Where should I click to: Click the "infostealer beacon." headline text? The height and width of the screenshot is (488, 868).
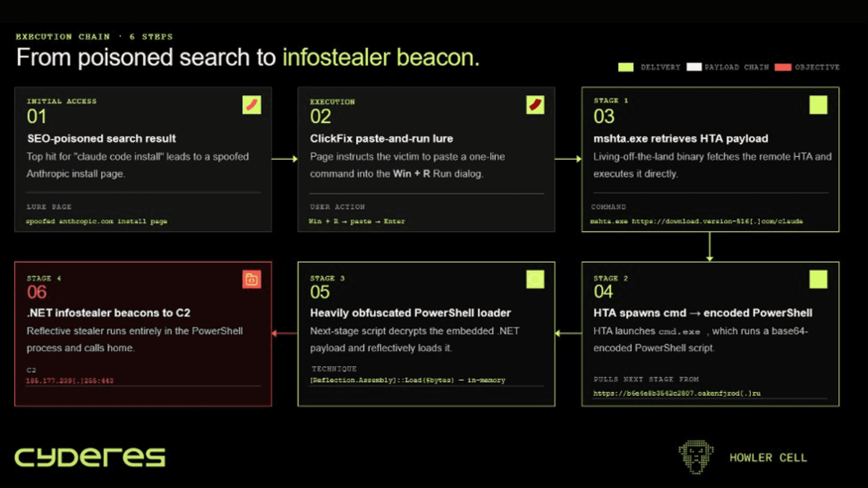pos(381,57)
